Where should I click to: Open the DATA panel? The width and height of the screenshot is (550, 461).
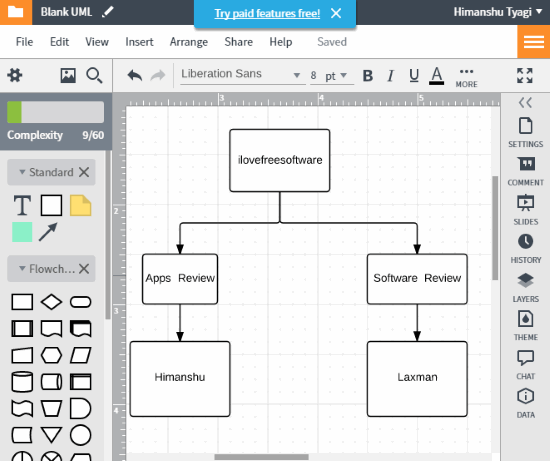[x=525, y=403]
